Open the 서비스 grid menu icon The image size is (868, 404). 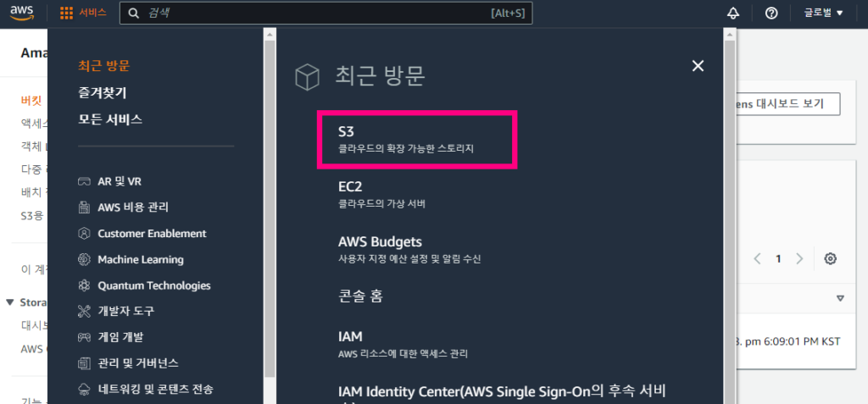pos(66,14)
